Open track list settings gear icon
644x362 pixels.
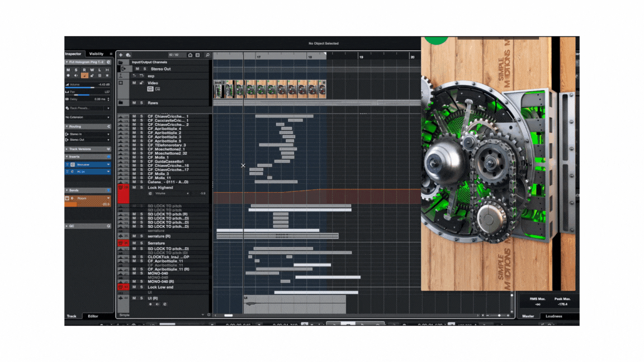click(209, 315)
